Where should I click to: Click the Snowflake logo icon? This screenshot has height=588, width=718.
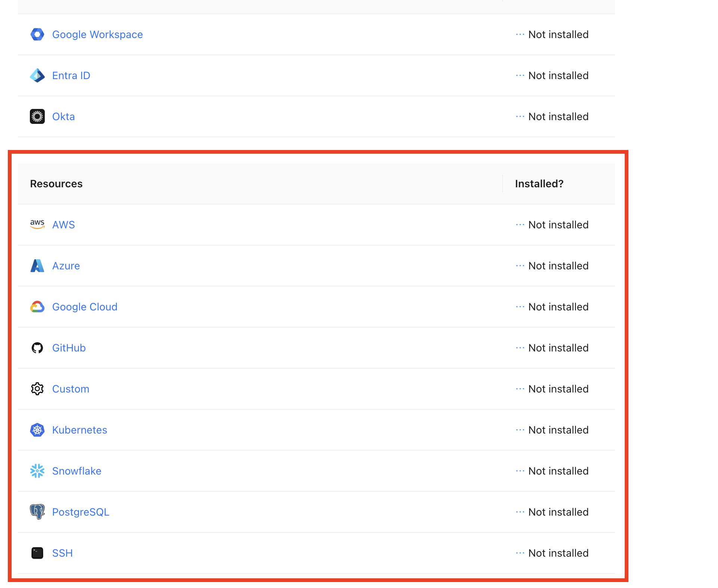pyautogui.click(x=37, y=471)
